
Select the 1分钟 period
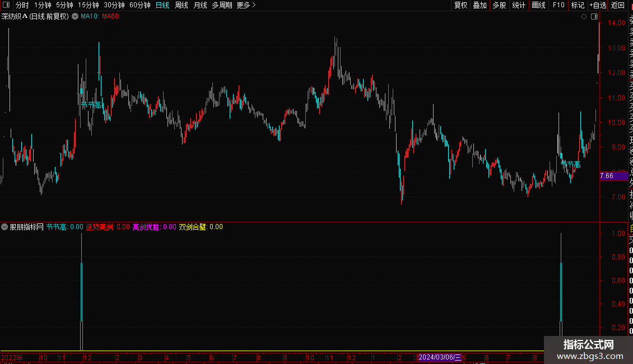point(43,5)
